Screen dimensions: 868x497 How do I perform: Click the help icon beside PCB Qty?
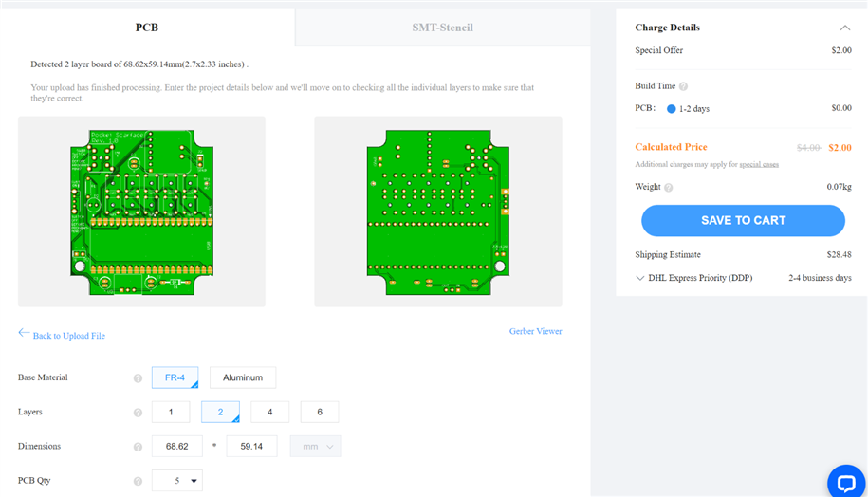tap(138, 481)
